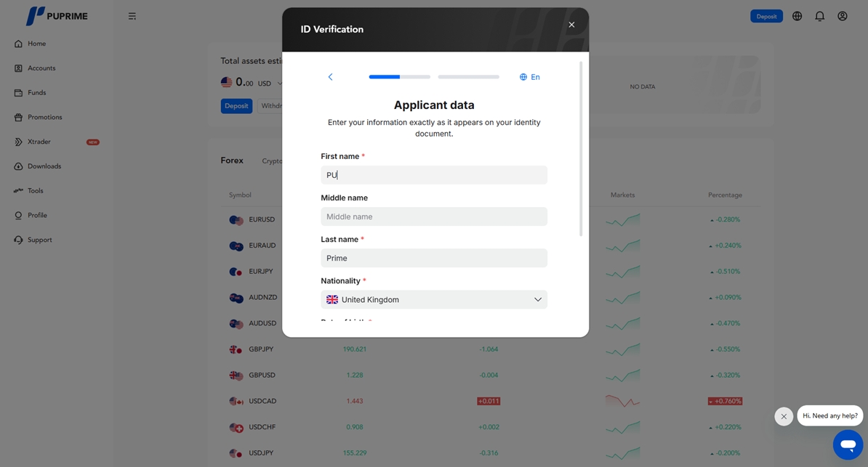Click the back arrow in ID Verification
The height and width of the screenshot is (467, 868).
330,77
